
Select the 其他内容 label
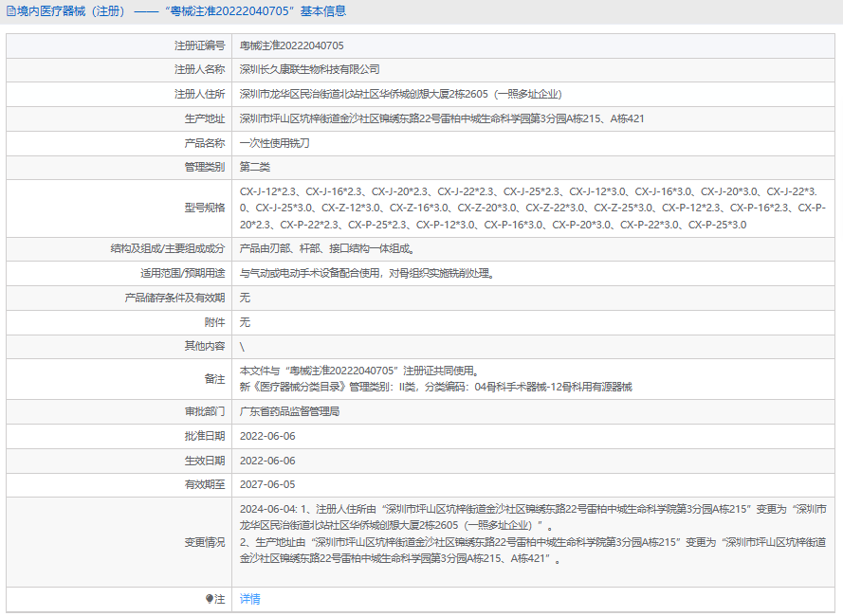pos(205,346)
